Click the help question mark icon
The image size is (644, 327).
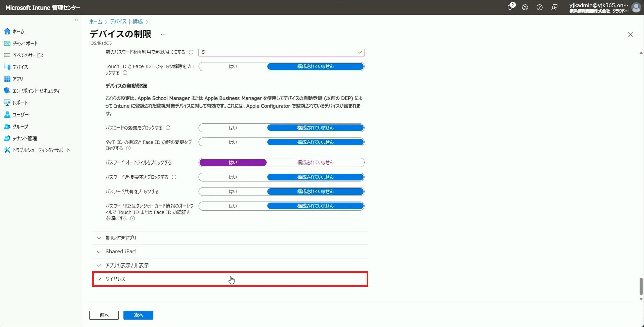coord(539,7)
